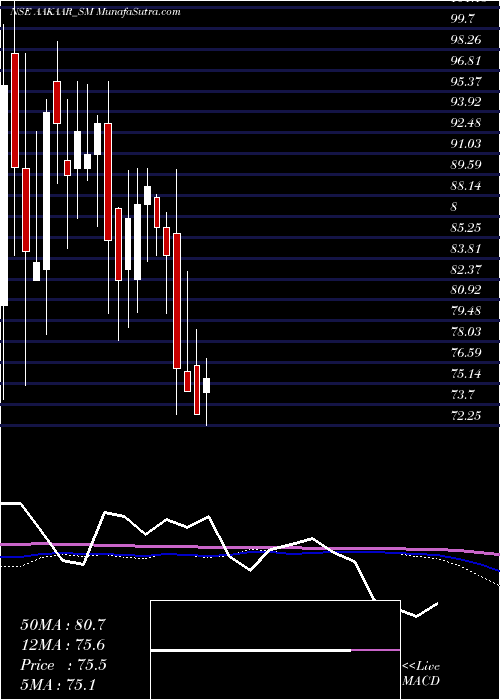Click the Price : 75.5 readout
This screenshot has width=500, height=700.
coord(63,665)
